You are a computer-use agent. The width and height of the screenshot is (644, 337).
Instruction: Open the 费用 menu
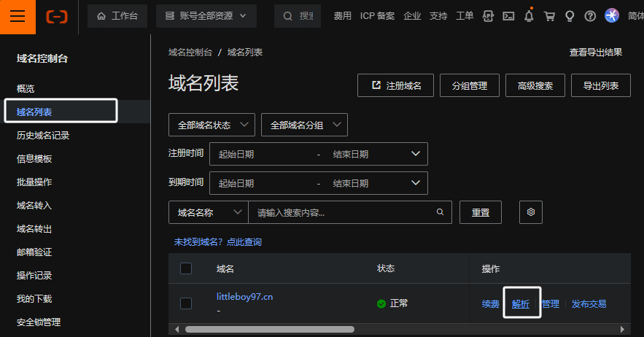(x=342, y=16)
